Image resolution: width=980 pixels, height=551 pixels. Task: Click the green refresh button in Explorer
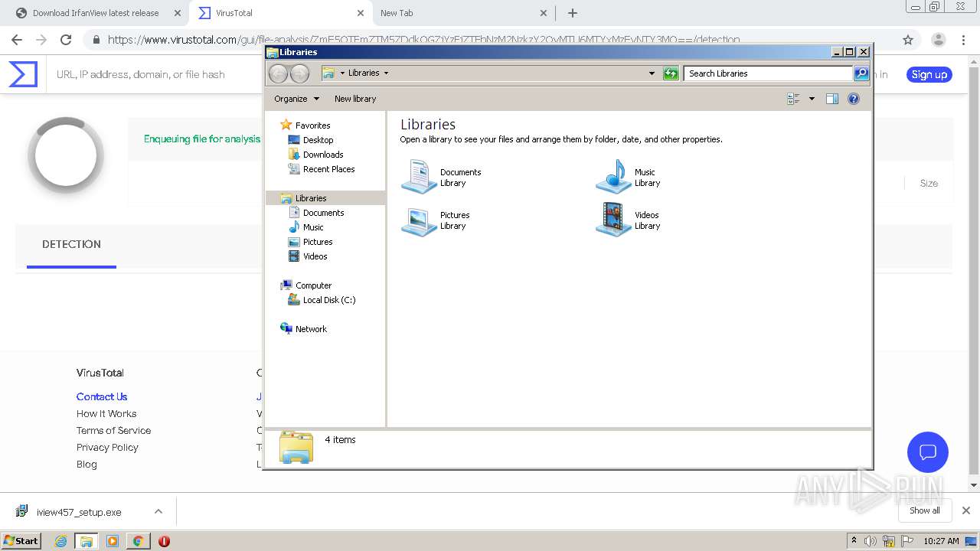(x=671, y=73)
